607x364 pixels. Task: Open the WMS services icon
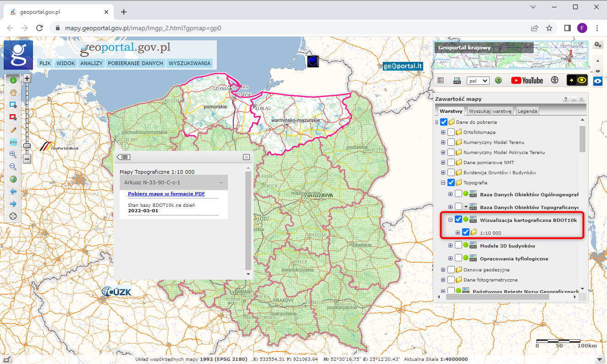point(457,80)
